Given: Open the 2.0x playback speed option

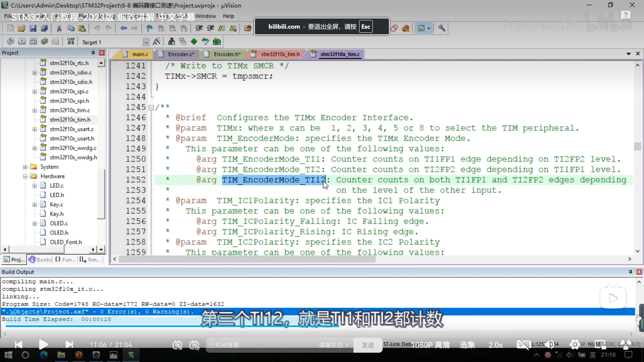Looking at the screenshot, I should pyautogui.click(x=495, y=345).
